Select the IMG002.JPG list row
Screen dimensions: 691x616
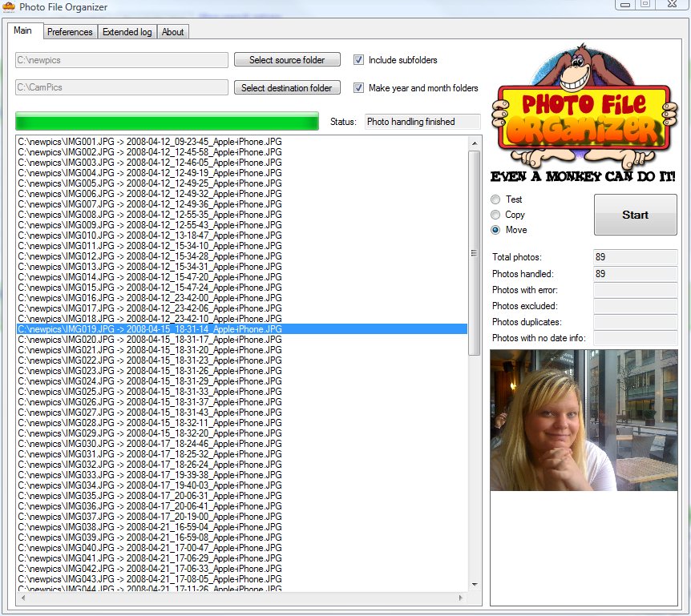click(242, 152)
